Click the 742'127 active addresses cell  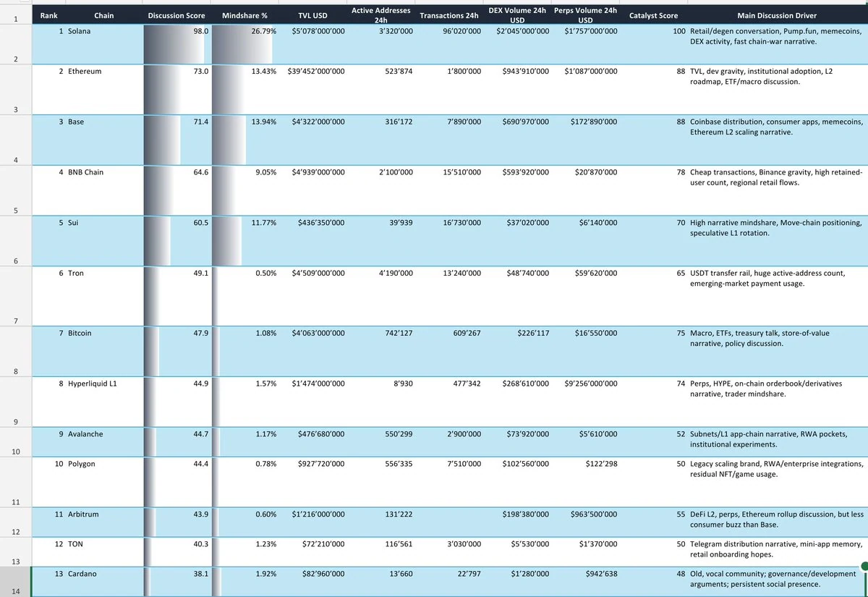coord(381,352)
